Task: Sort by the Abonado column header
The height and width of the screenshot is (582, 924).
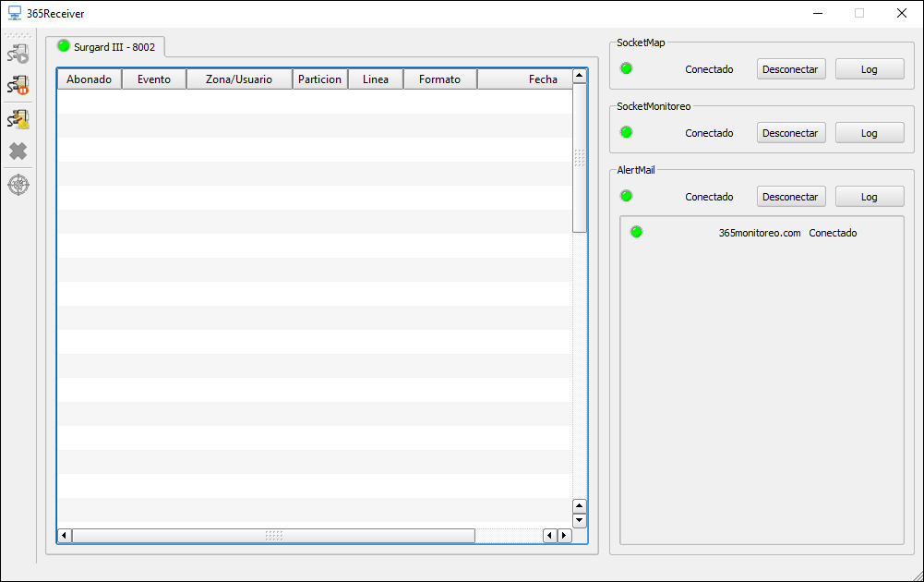Action: tap(89, 79)
